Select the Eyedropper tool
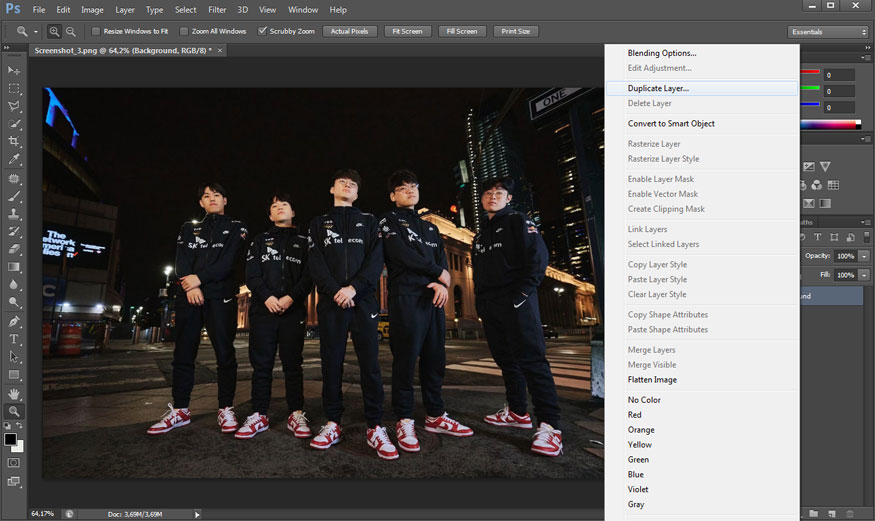The image size is (875, 521). pos(13,159)
